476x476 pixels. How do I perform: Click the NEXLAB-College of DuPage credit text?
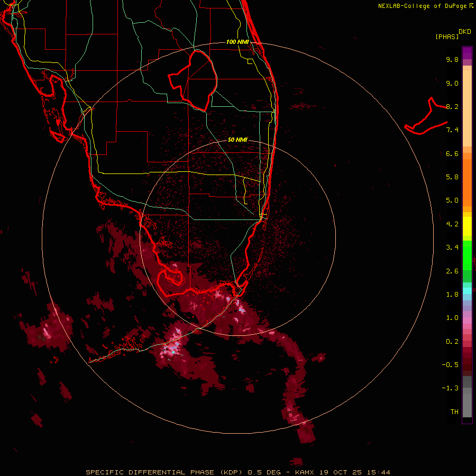[x=425, y=6]
